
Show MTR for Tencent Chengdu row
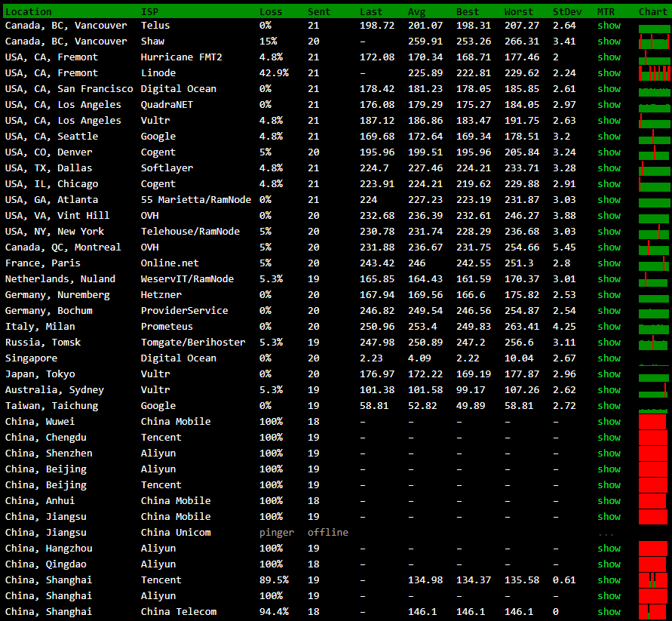(x=609, y=438)
